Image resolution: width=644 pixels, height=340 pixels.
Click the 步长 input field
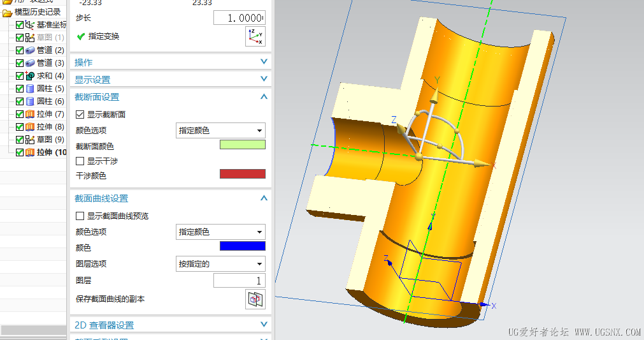240,18
